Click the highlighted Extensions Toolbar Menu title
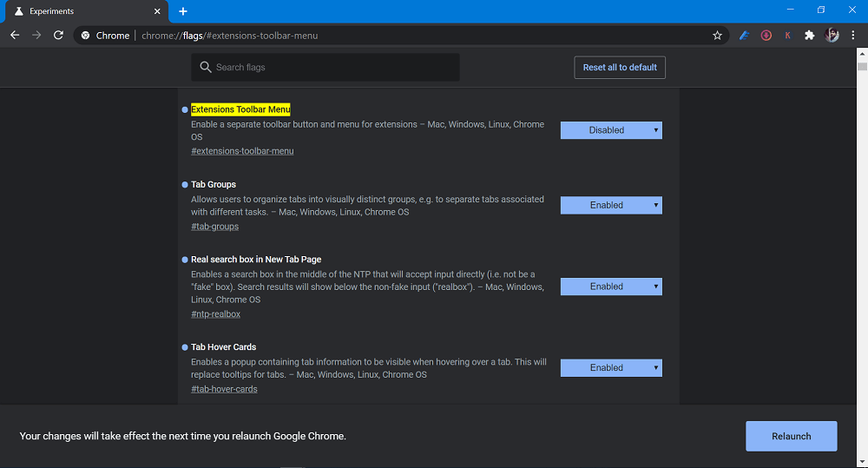The width and height of the screenshot is (868, 468). pos(240,109)
